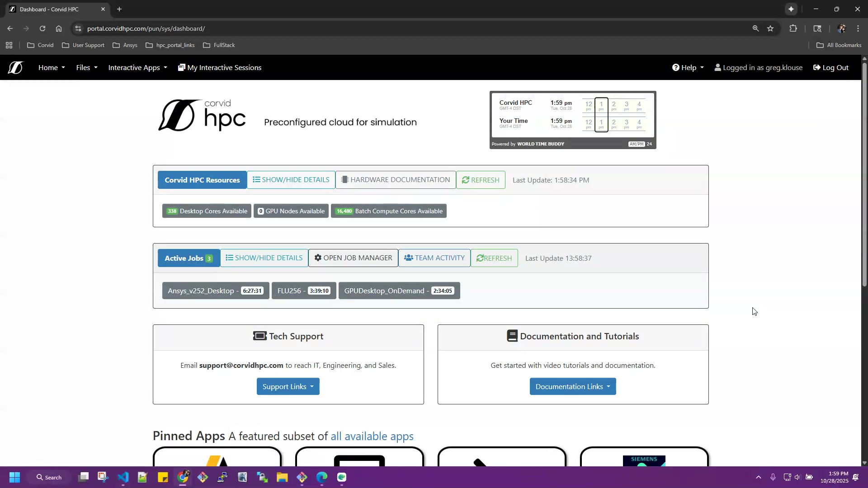The image size is (868, 488).
Task: Open Job Manager
Action: pyautogui.click(x=353, y=258)
